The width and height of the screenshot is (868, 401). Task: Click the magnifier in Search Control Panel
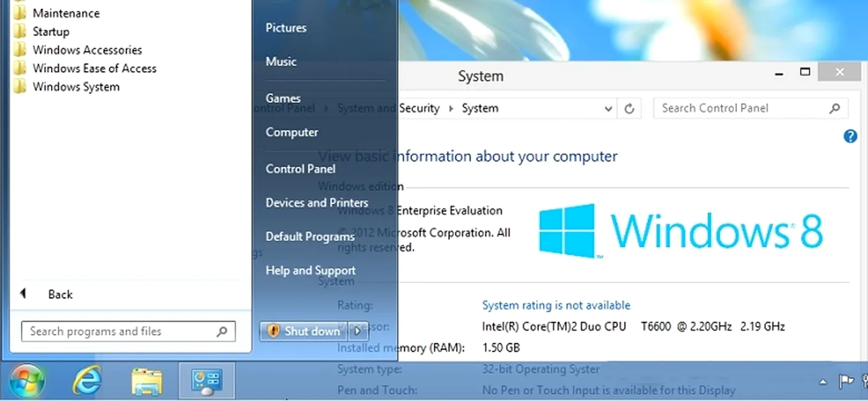[834, 108]
